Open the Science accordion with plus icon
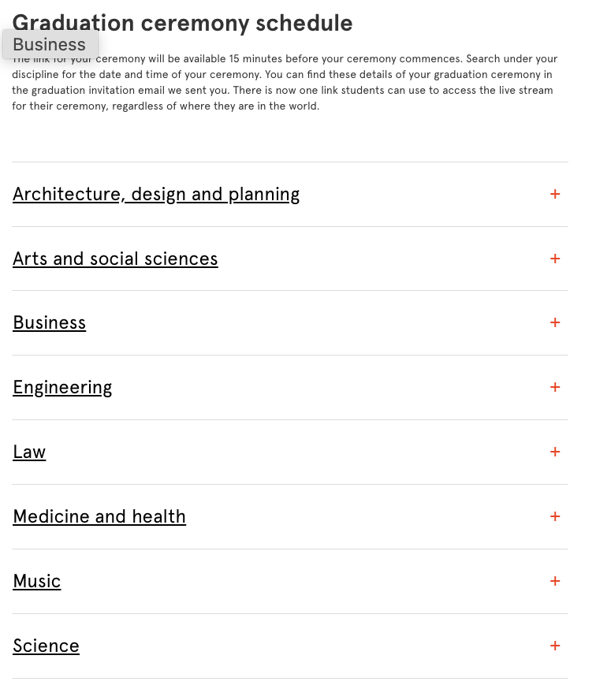Viewport: 596px width, 700px height. tap(555, 646)
